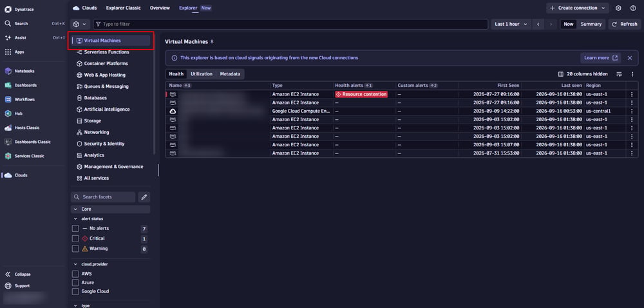Check the Google Cloud provider filter

tap(75, 292)
